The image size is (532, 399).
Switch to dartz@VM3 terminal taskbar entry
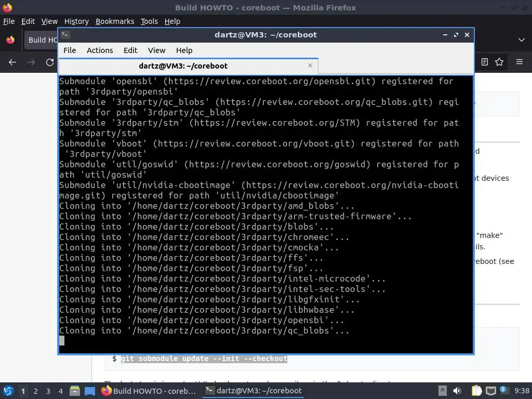click(254, 391)
